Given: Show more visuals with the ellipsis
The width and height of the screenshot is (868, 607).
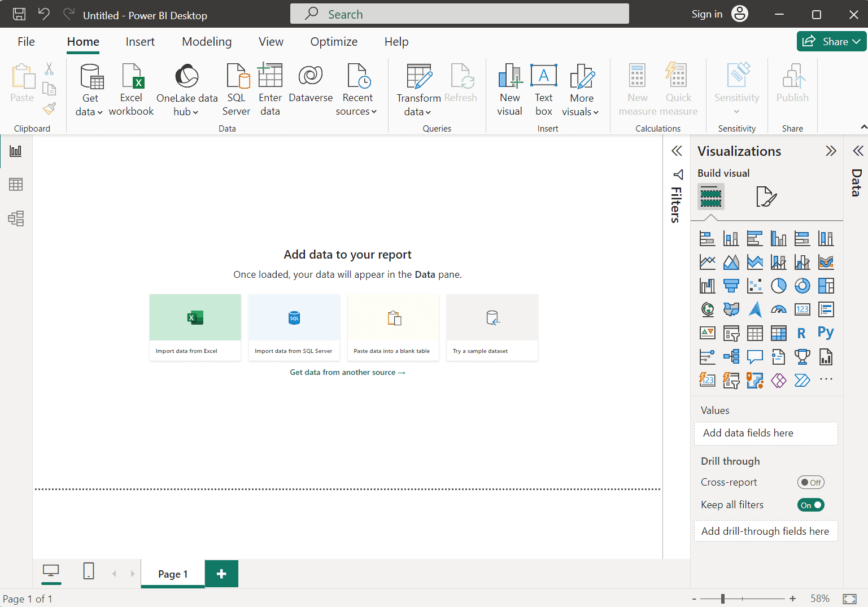Looking at the screenshot, I should tap(826, 379).
